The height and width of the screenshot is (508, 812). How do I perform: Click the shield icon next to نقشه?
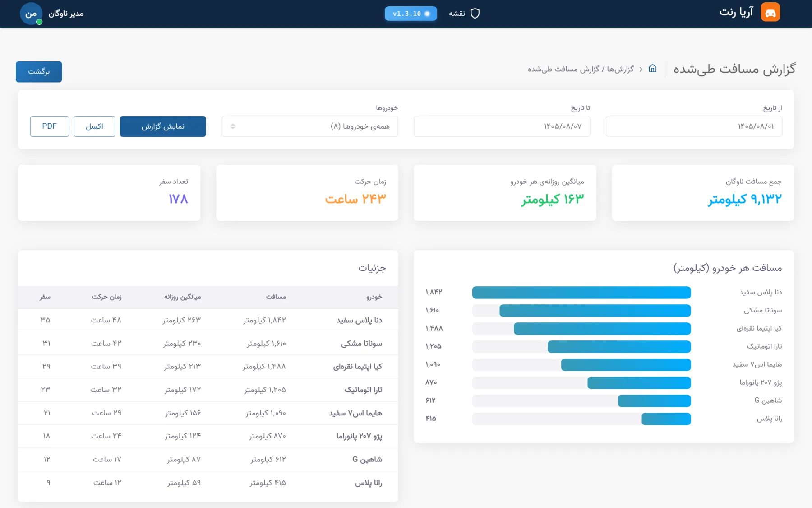(475, 14)
